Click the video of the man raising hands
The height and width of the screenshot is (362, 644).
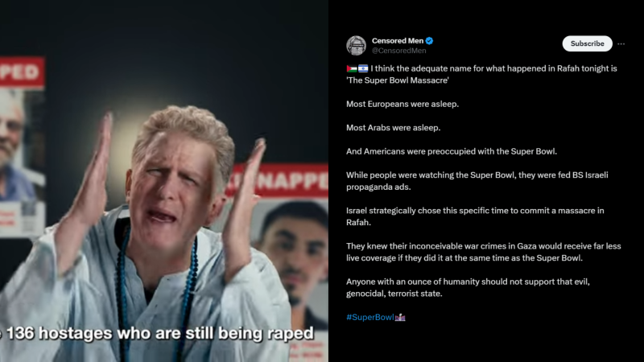tap(164, 181)
